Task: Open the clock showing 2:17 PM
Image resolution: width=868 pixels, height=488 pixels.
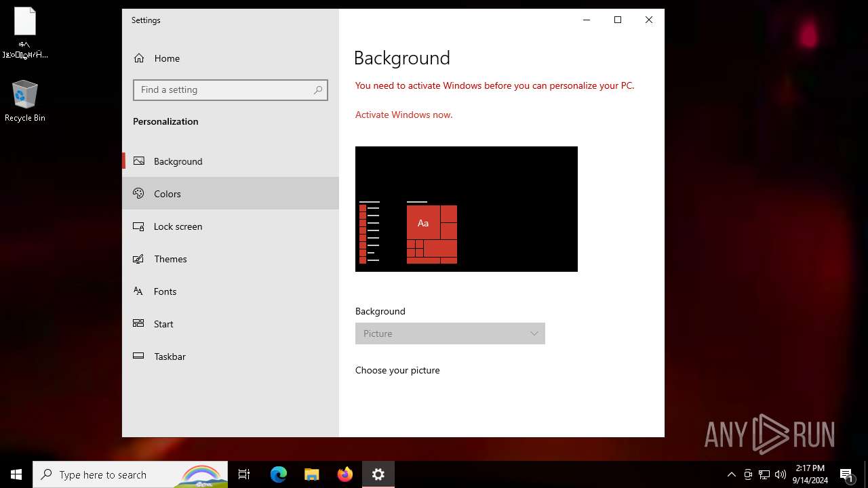Action: (x=810, y=474)
